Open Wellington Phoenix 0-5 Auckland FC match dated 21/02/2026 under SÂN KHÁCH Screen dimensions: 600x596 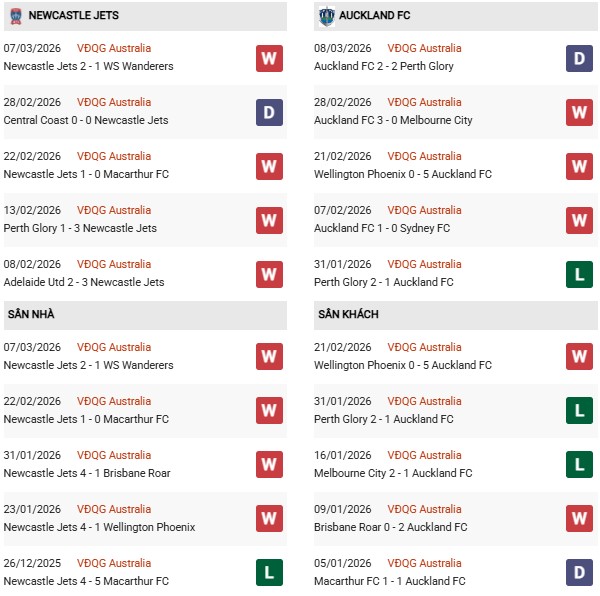403,365
